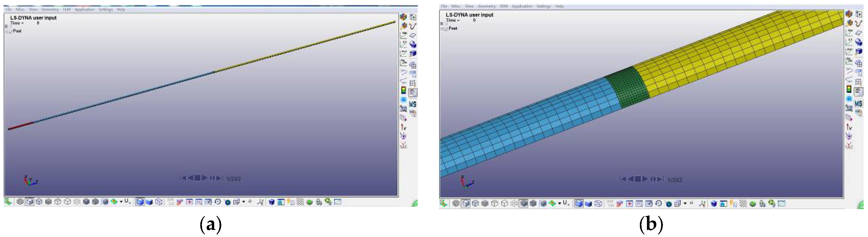868x237 pixels.
Task: Click the red-plus zoom icon in window (b) bottom toolbar
Action: 629,204
